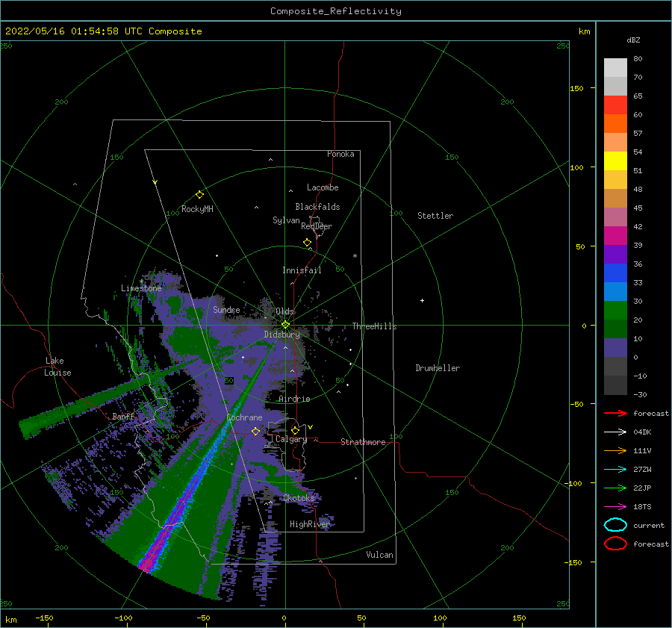
Task: Click the orange 111V arrow icon
Action: click(x=615, y=450)
